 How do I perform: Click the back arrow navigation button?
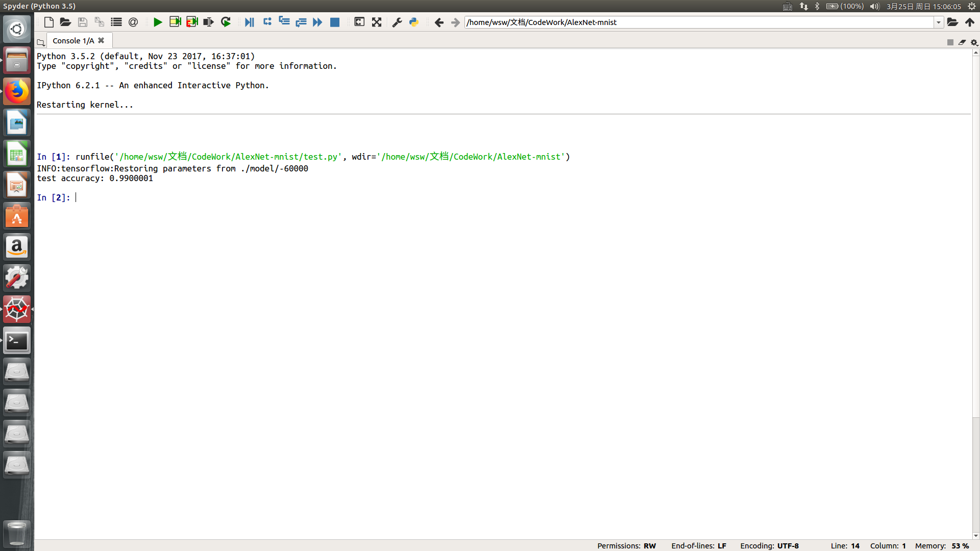pos(439,22)
